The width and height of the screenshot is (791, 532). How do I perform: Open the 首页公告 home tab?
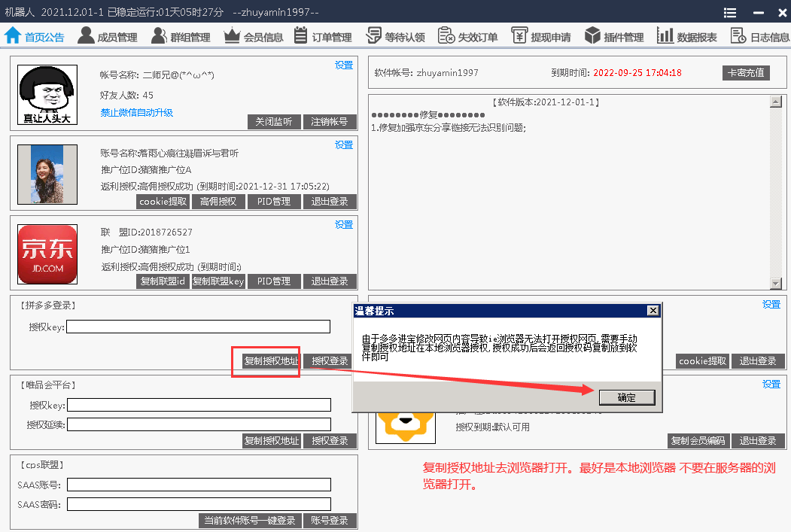[x=35, y=37]
